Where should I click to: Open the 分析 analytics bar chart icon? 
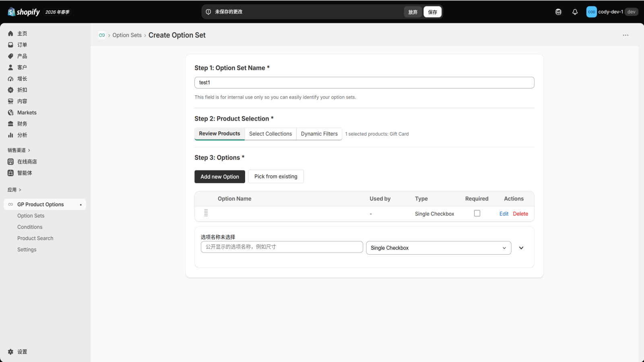[x=11, y=135]
